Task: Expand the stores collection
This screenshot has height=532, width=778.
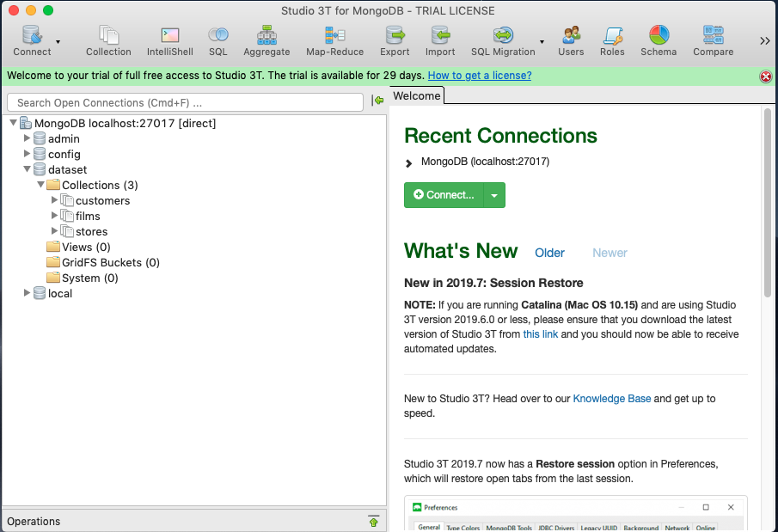Action: tap(54, 230)
